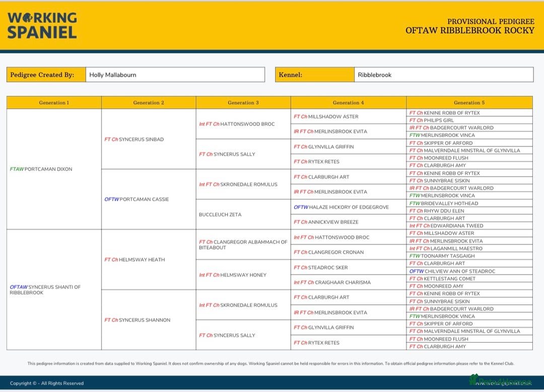
Task: Select the 'FT Ch STEADROC SKER' cell
Action: [x=349, y=267]
